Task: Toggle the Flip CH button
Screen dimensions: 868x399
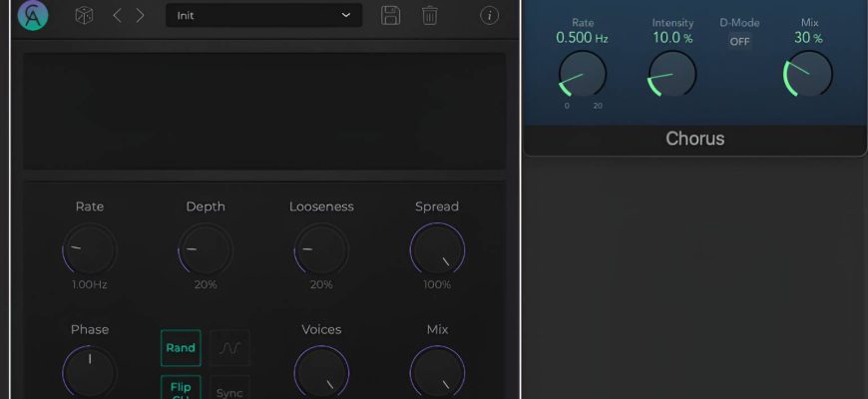Action: tap(181, 388)
